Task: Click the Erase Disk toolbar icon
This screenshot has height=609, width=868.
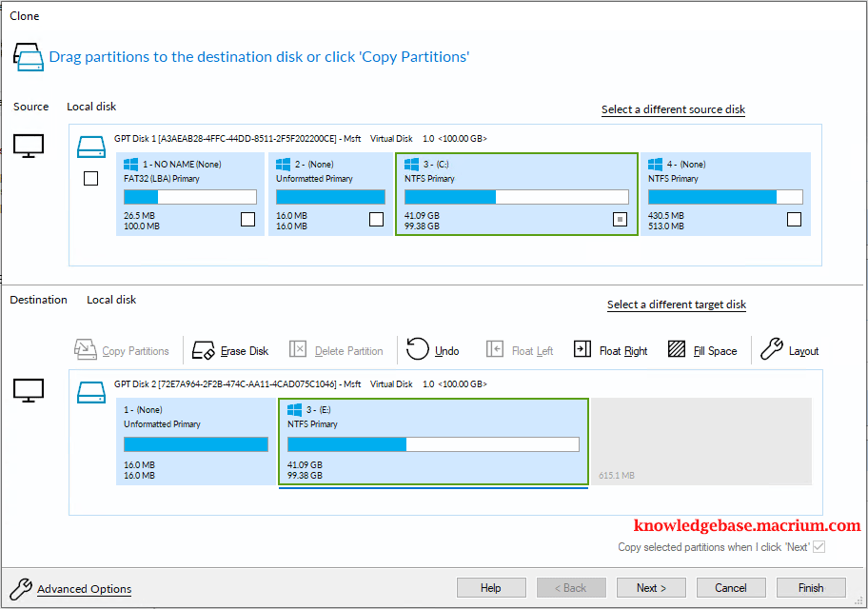Action: click(203, 350)
